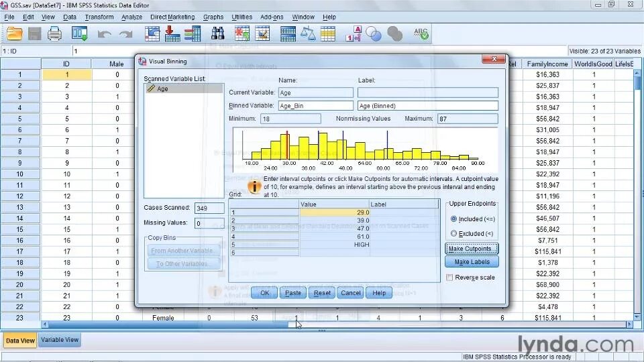Image resolution: width=644 pixels, height=362 pixels.
Task: Switch to Data View tab
Action: 20,341
